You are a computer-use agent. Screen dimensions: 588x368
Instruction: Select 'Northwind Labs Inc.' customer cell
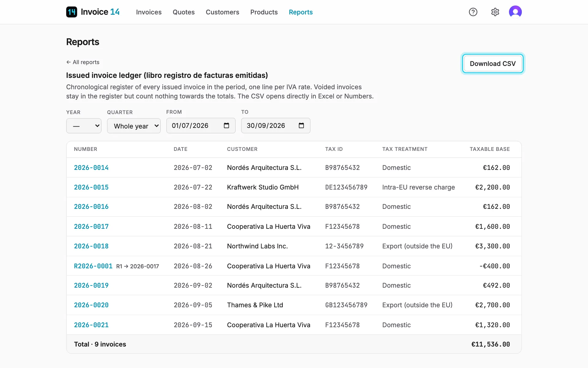257,246
